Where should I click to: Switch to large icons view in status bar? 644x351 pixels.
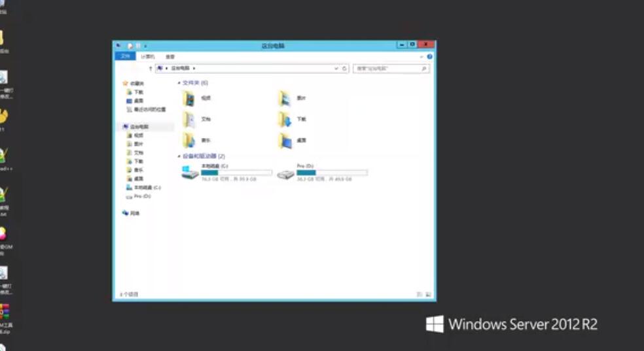(428, 295)
